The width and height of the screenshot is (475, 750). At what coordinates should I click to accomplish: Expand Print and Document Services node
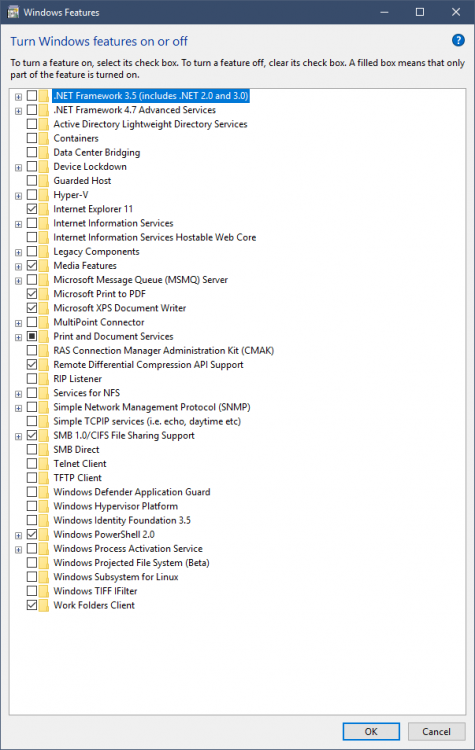(18, 337)
